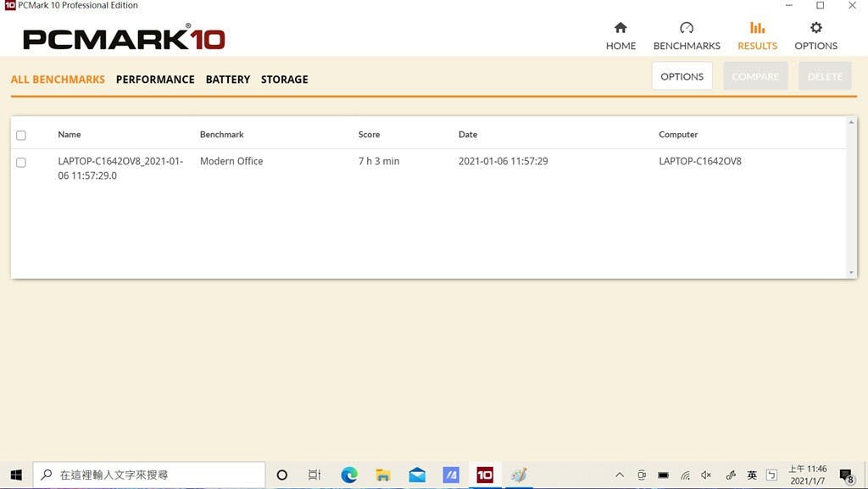The image size is (868, 489).
Task: Switch to PCMark 10 taskbar icon
Action: [485, 475]
